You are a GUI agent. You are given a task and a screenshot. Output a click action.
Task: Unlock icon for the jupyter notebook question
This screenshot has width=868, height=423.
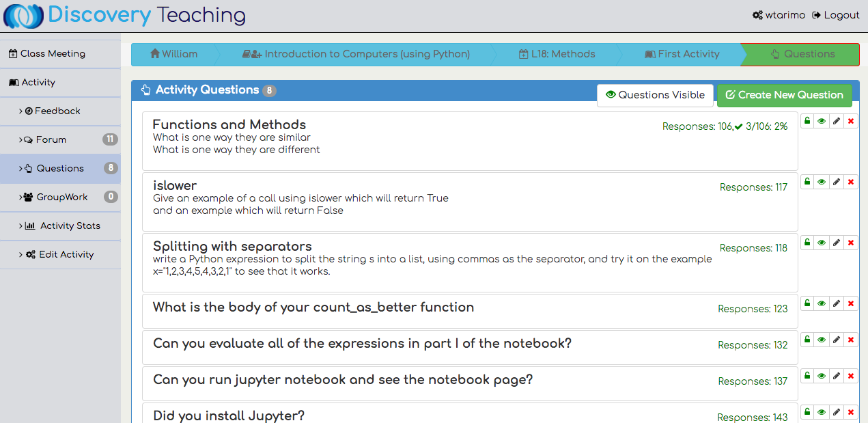[x=807, y=376]
